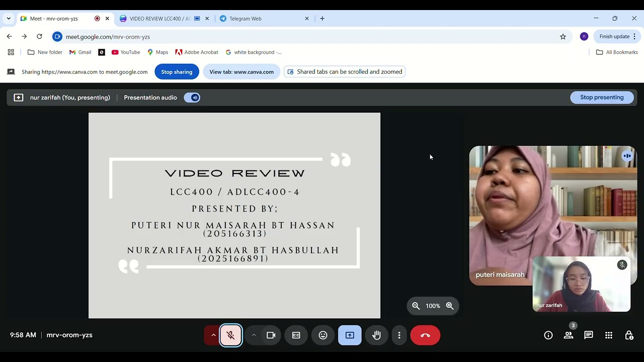Viewport: 644px width, 362px height.
Task: Show the people panel
Action: (569, 335)
